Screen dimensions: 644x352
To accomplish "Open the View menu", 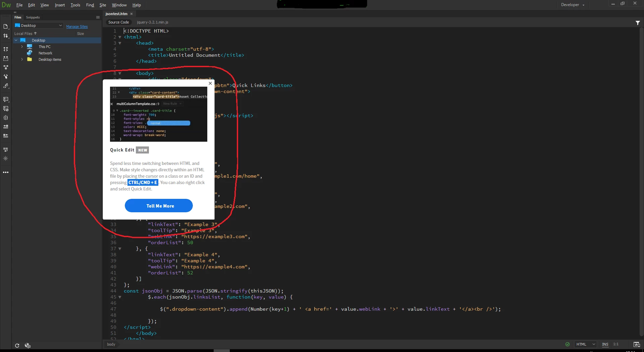I will click(x=45, y=5).
